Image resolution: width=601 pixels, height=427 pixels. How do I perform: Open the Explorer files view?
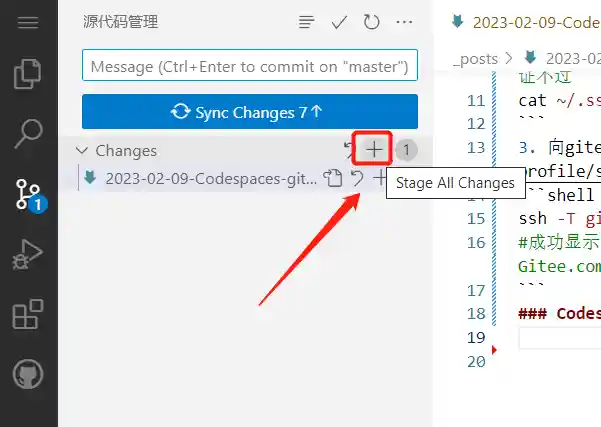coord(28,74)
